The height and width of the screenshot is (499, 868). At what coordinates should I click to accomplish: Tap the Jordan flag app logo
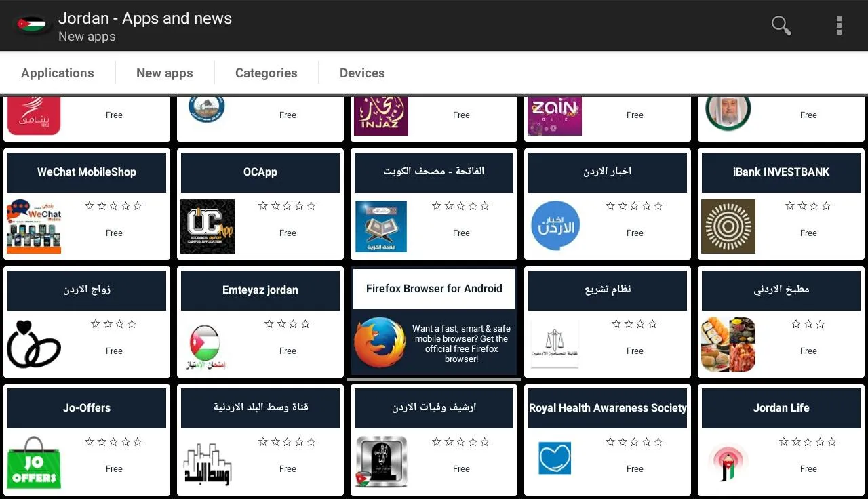32,25
